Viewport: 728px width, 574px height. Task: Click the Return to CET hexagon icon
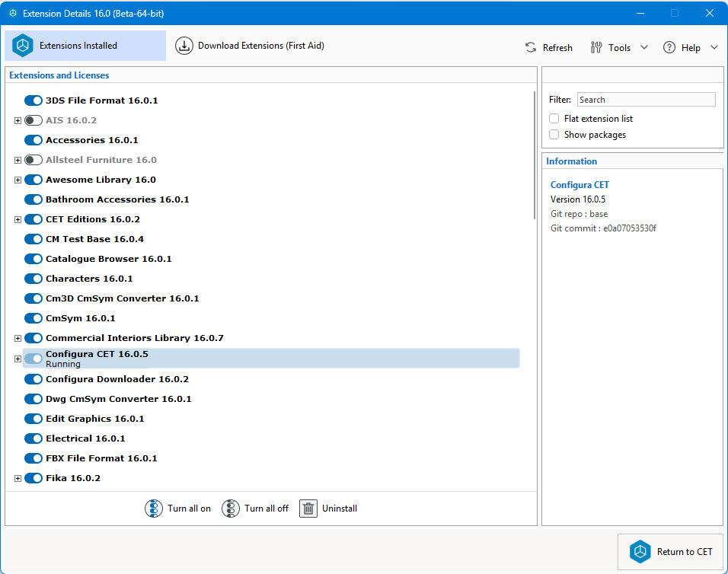(640, 552)
